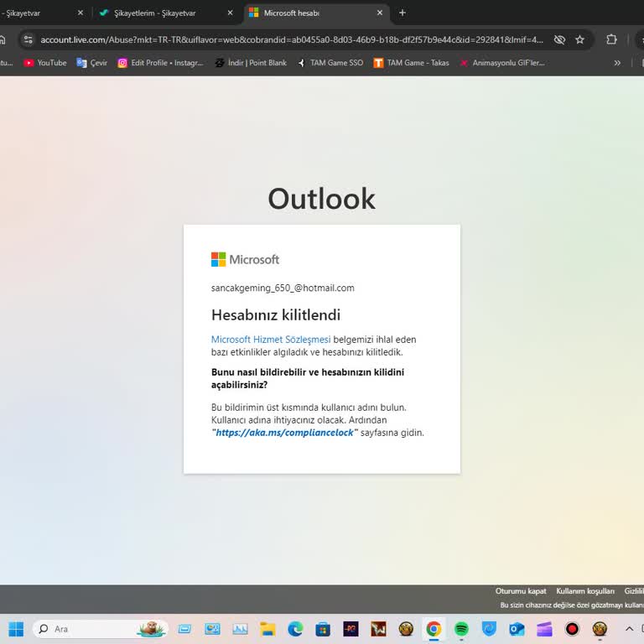Click the Microsoft logo in card
The width and height of the screenshot is (644, 644).
(245, 260)
